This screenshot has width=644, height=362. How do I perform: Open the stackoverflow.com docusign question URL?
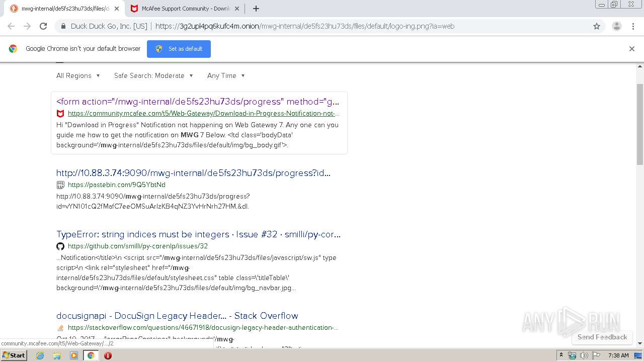click(203, 328)
